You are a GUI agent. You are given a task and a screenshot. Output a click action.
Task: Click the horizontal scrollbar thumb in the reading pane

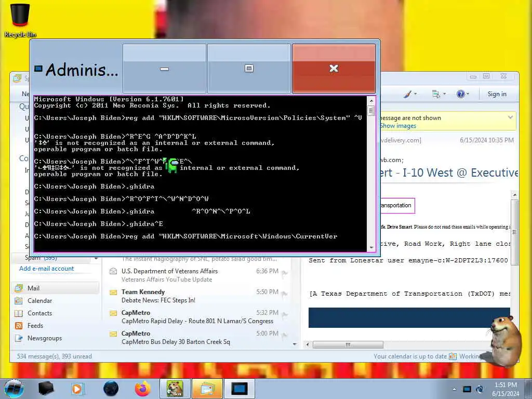click(x=348, y=345)
